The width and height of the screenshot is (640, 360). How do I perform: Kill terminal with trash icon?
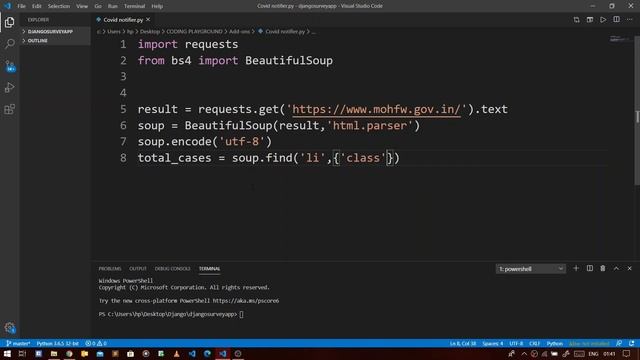[x=603, y=268]
